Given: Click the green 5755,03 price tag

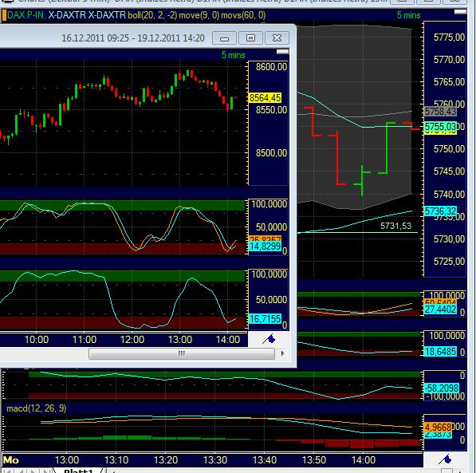Looking at the screenshot, I should click(x=440, y=126).
